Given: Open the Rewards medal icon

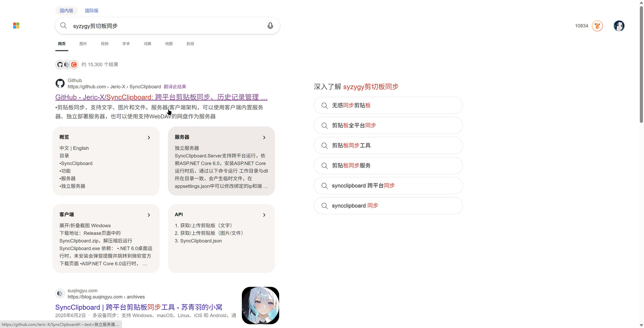Looking at the screenshot, I should (x=597, y=26).
